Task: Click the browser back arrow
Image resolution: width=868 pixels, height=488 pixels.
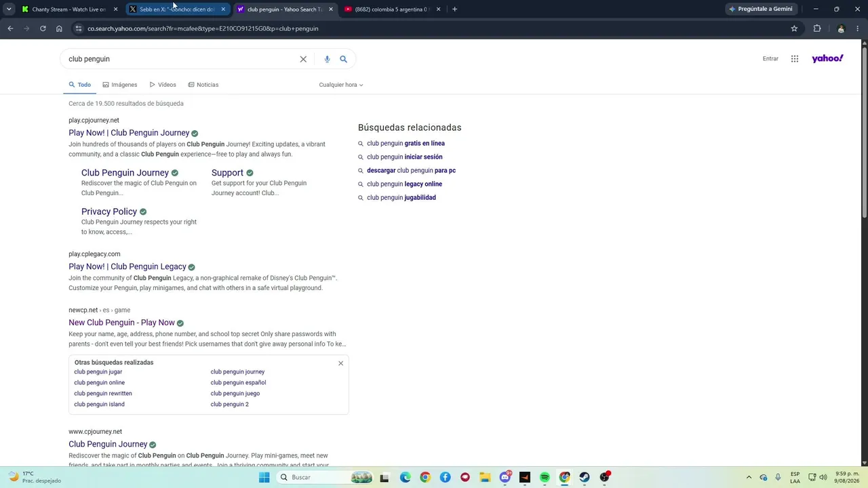Action: 10,28
